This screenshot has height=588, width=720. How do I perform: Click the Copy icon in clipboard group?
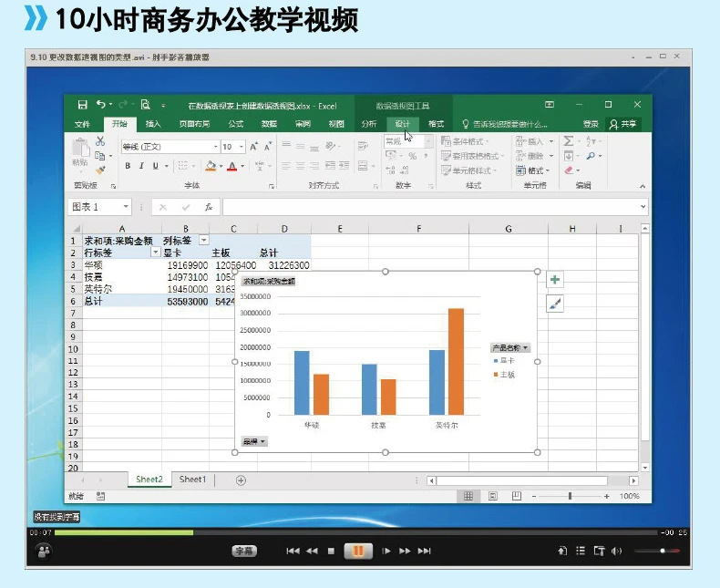tap(99, 156)
